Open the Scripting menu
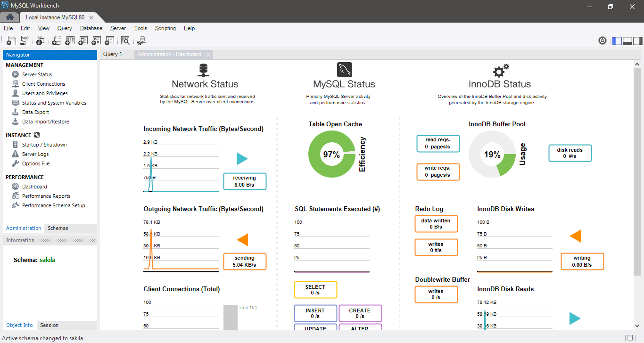 165,28
